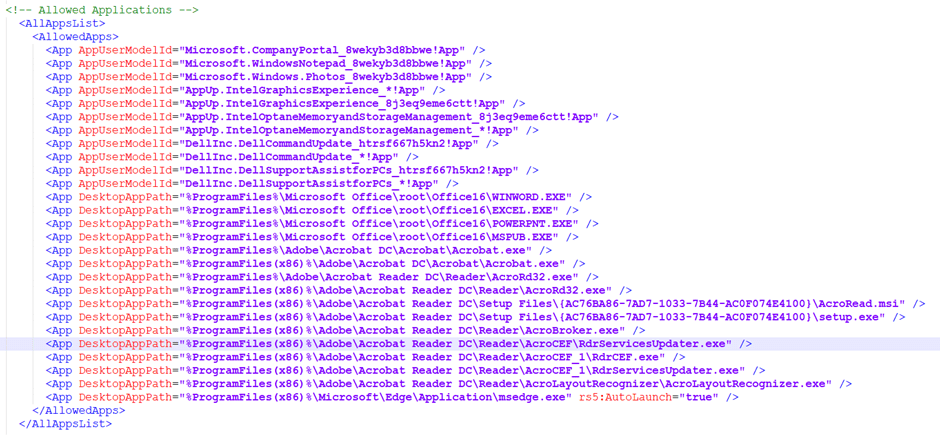
Task: Select the Microsoft.WindowsNotepad app line
Action: tap(269, 64)
